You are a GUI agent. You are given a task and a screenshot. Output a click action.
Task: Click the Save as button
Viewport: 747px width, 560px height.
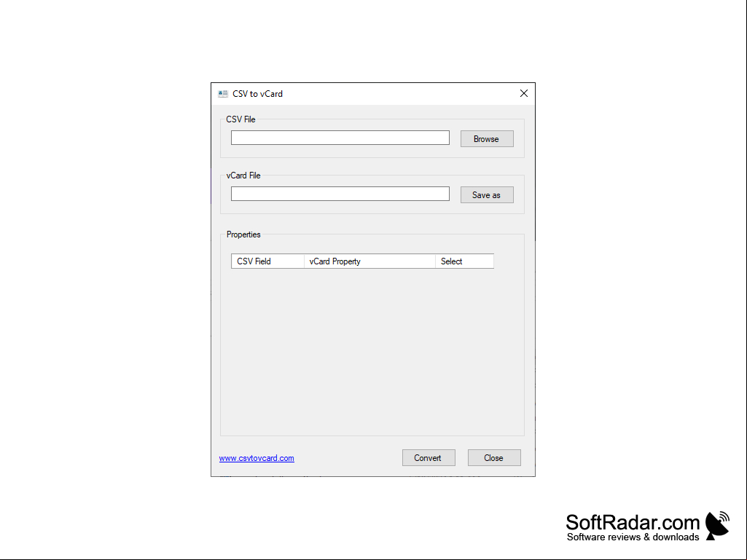(x=486, y=194)
